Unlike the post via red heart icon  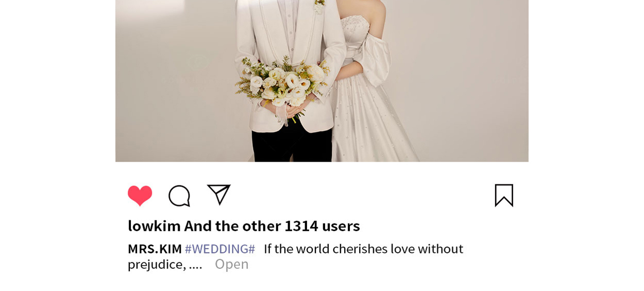click(140, 196)
